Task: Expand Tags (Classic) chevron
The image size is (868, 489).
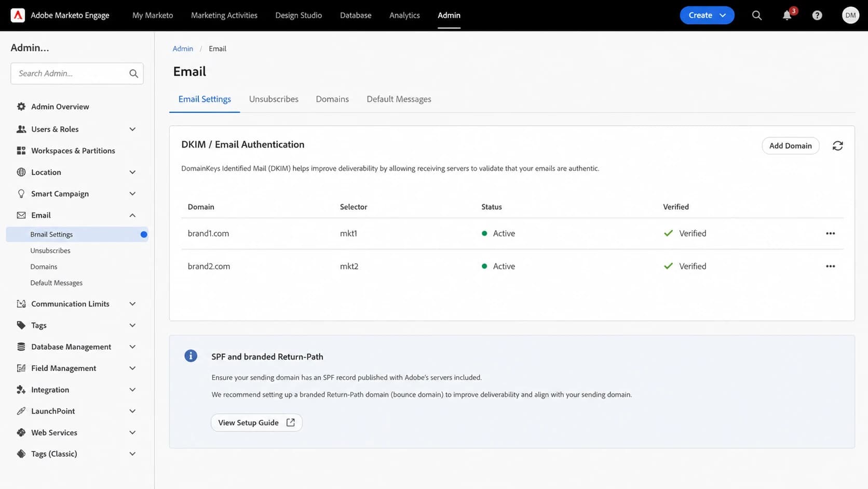Action: point(132,454)
